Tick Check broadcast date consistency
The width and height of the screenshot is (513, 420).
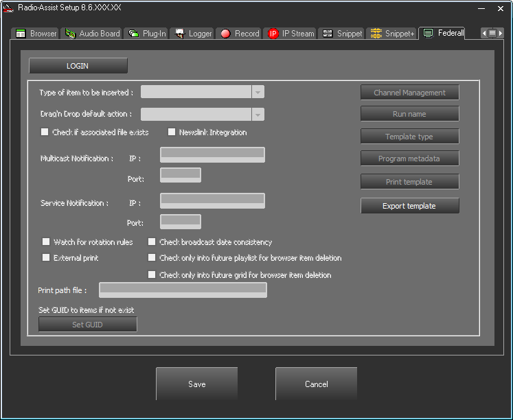(x=152, y=242)
